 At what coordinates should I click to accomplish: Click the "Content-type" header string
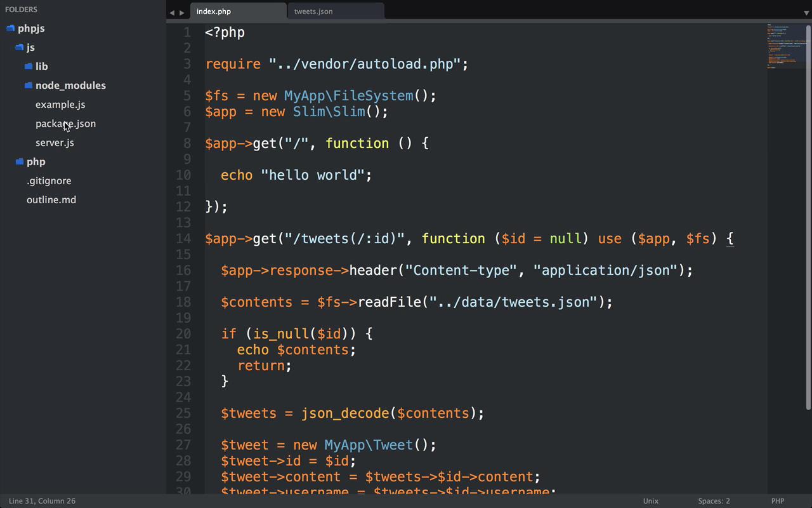coord(461,271)
